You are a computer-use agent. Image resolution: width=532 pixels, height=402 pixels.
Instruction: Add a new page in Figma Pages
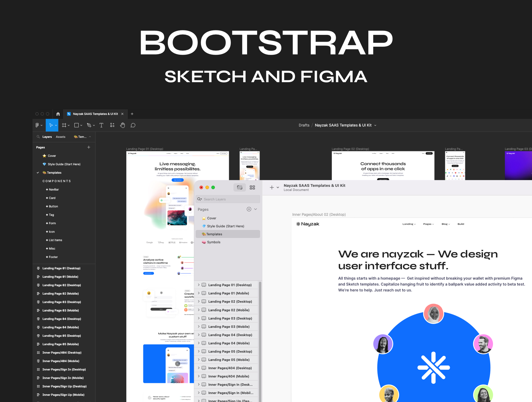(x=89, y=147)
